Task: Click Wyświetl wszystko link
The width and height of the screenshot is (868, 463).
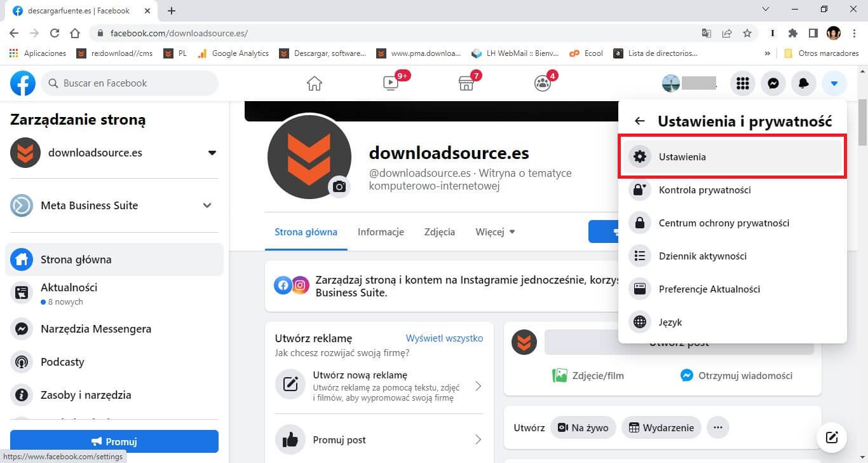Action: 444,338
